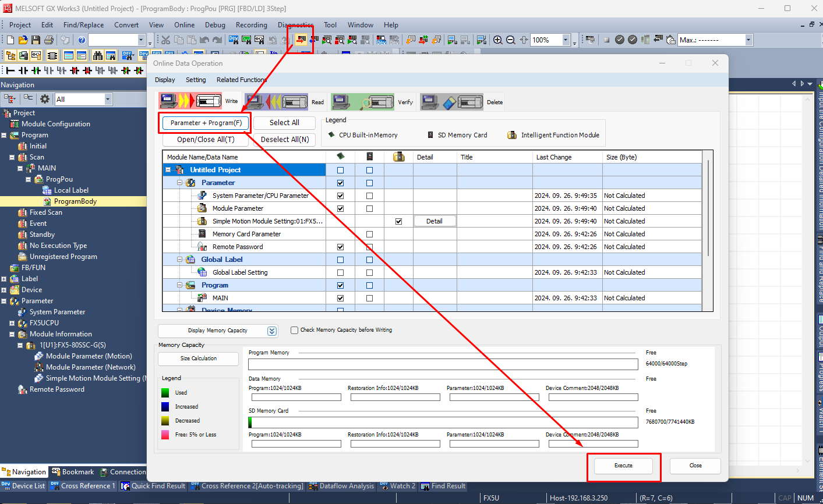Screen dimensions: 823x504
Task: Click Detail button for Simple Motion Module
Action: [x=435, y=221]
